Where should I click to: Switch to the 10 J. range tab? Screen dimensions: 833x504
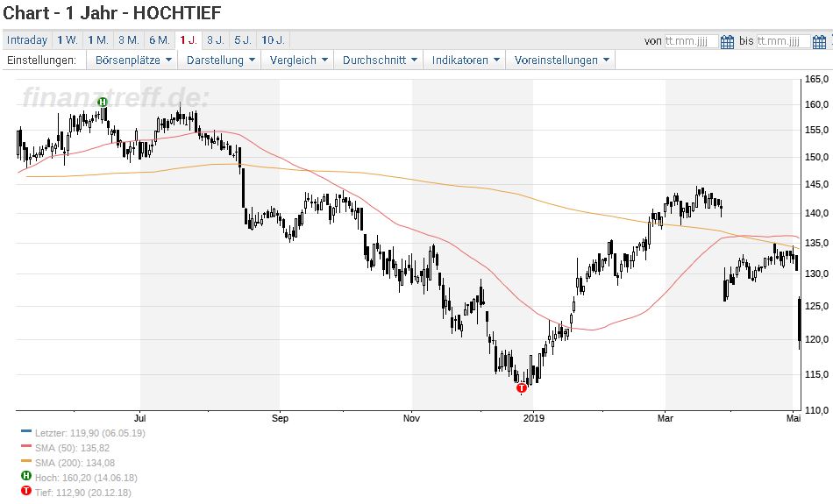273,39
